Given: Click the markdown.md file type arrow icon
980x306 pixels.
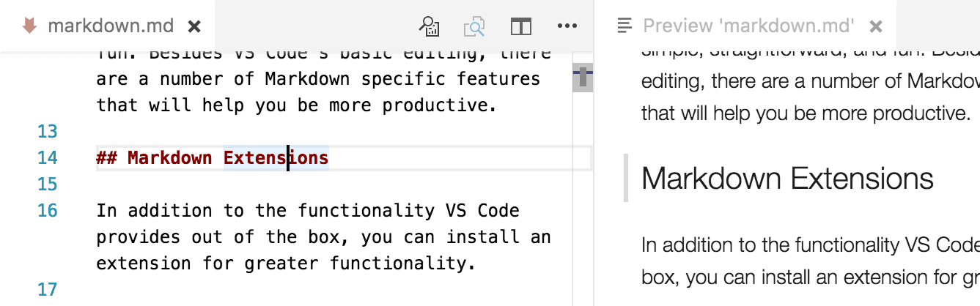Looking at the screenshot, I should tap(29, 26).
